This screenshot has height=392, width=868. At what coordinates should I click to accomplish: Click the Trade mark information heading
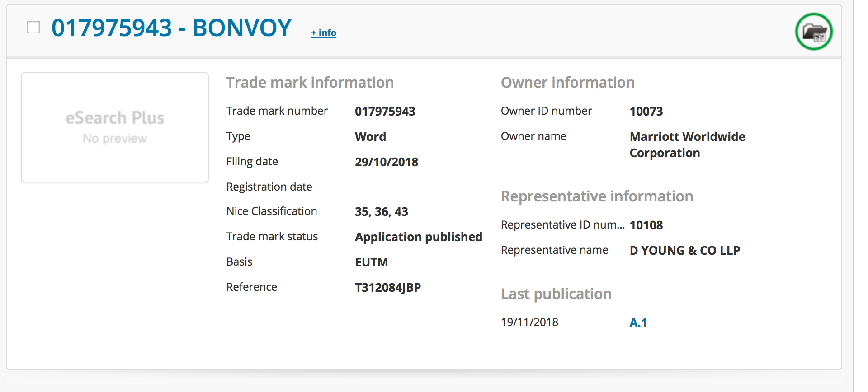pos(310,82)
